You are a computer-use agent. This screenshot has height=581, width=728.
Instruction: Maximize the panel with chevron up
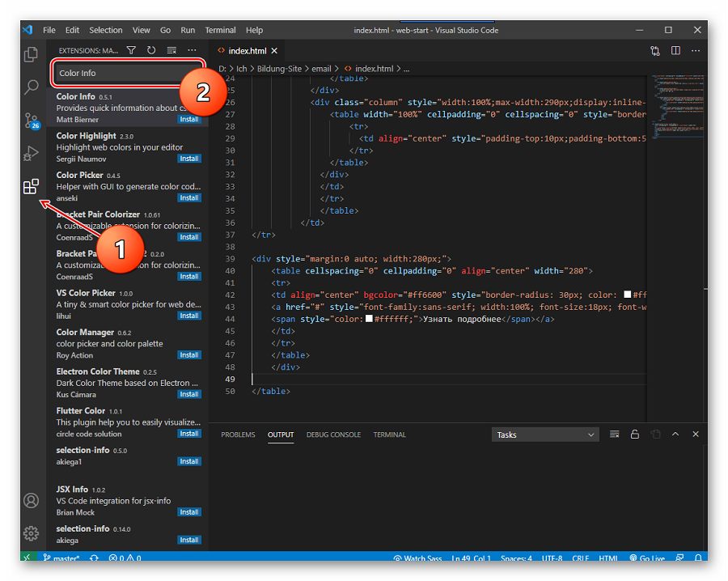click(675, 435)
